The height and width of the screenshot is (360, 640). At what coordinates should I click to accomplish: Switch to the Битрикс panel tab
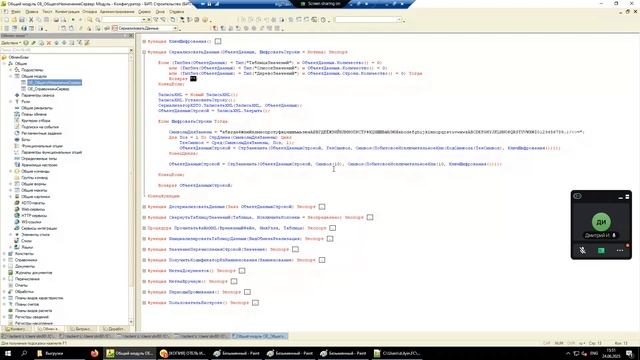click(82, 329)
